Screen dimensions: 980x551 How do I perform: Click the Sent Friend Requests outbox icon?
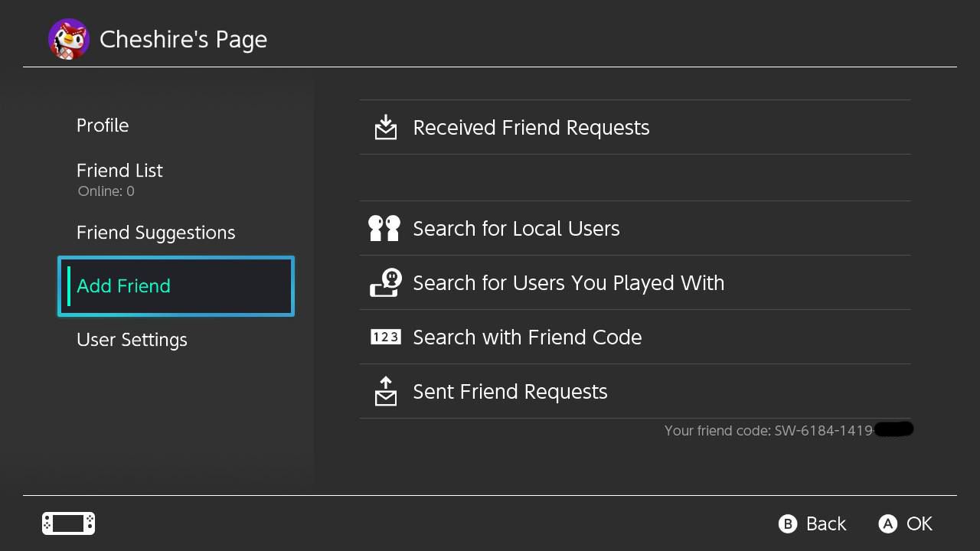coord(386,391)
